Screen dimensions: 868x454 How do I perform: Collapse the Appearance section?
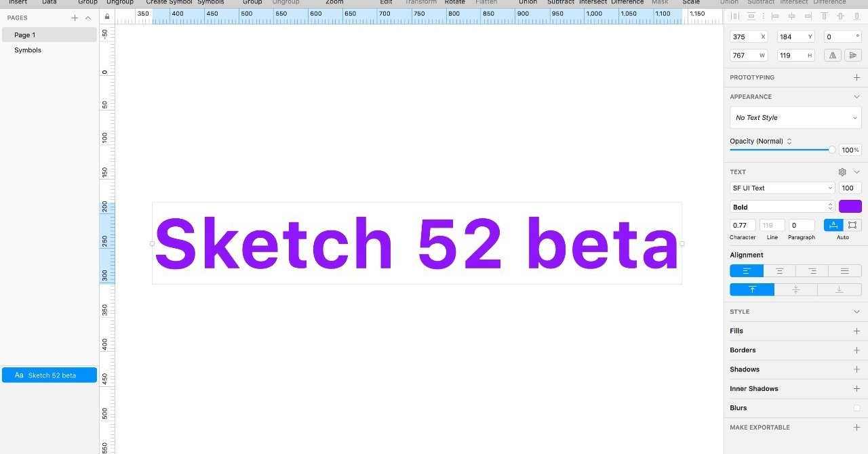coord(856,97)
